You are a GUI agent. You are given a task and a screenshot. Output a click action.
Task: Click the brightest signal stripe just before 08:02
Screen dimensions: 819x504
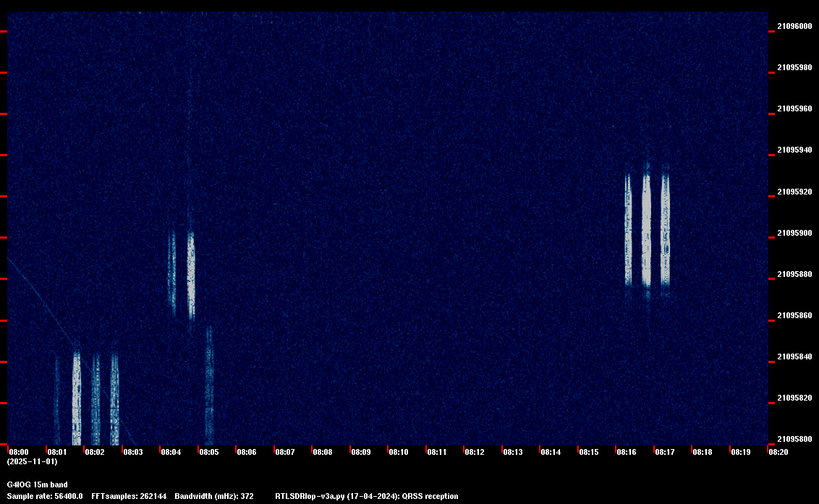(x=77, y=398)
